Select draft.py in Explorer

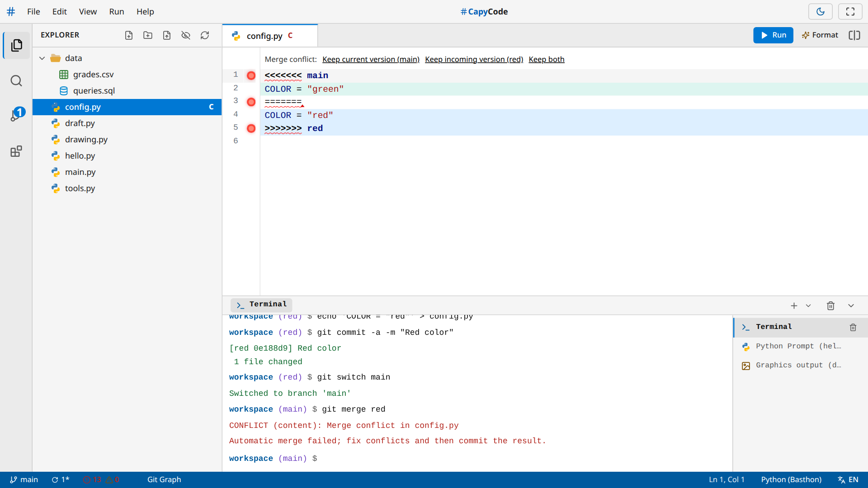pos(127,123)
